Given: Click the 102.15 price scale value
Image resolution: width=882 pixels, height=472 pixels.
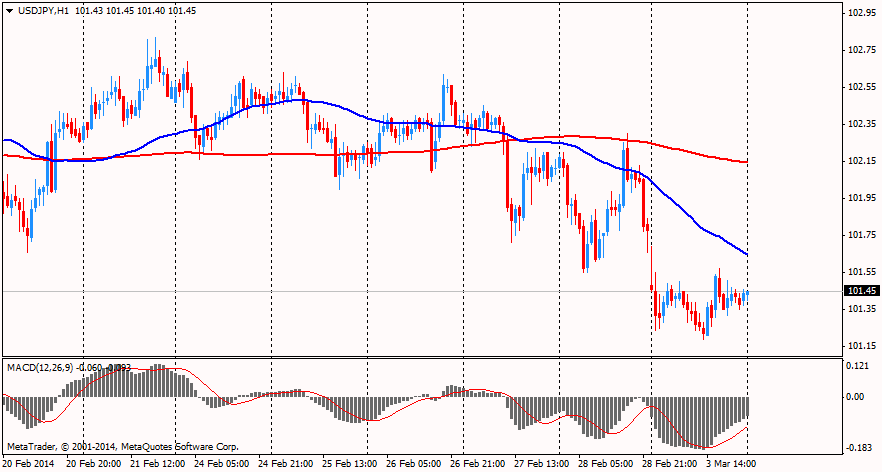Looking at the screenshot, I should pyautogui.click(x=861, y=161).
